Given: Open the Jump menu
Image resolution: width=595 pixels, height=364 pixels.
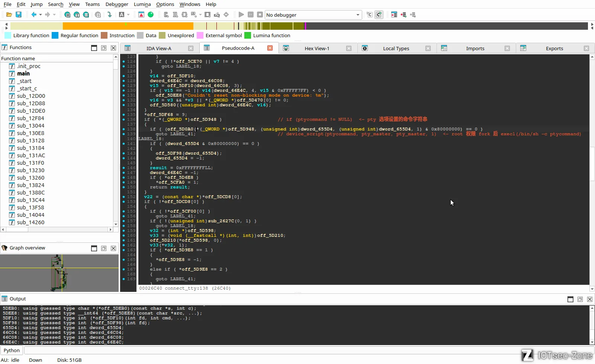Looking at the screenshot, I should tap(36, 4).
